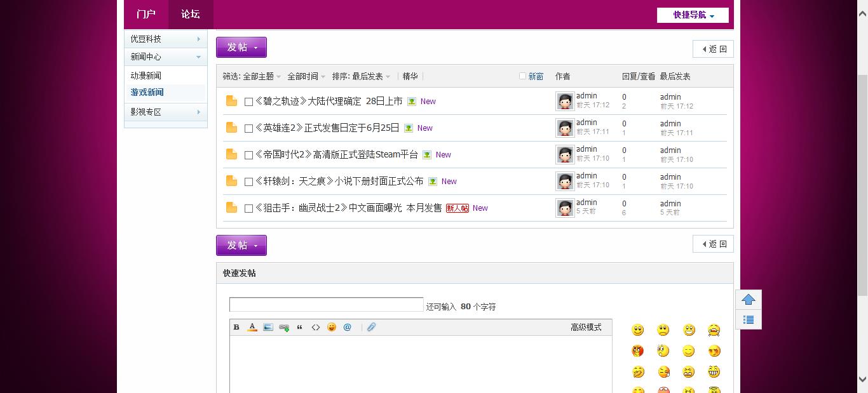Click image attachment icon on 《帝国时代2》 thread
Image resolution: width=868 pixels, height=393 pixels.
point(427,155)
